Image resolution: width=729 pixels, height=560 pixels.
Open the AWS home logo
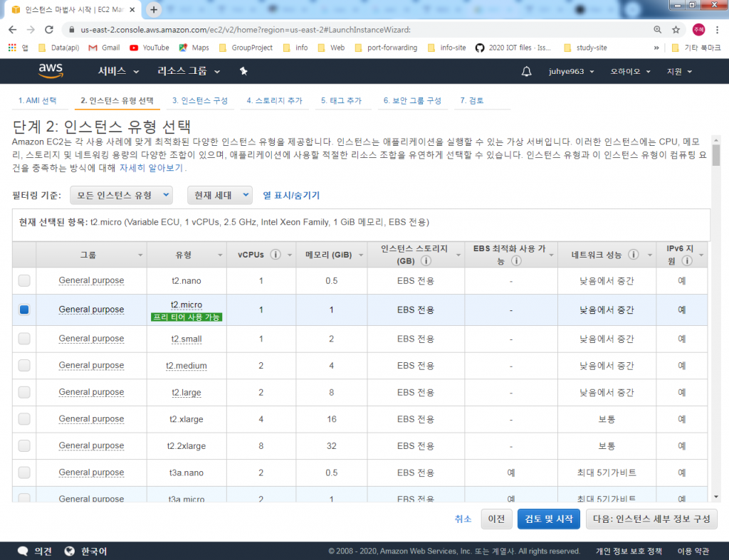pyautogui.click(x=51, y=70)
